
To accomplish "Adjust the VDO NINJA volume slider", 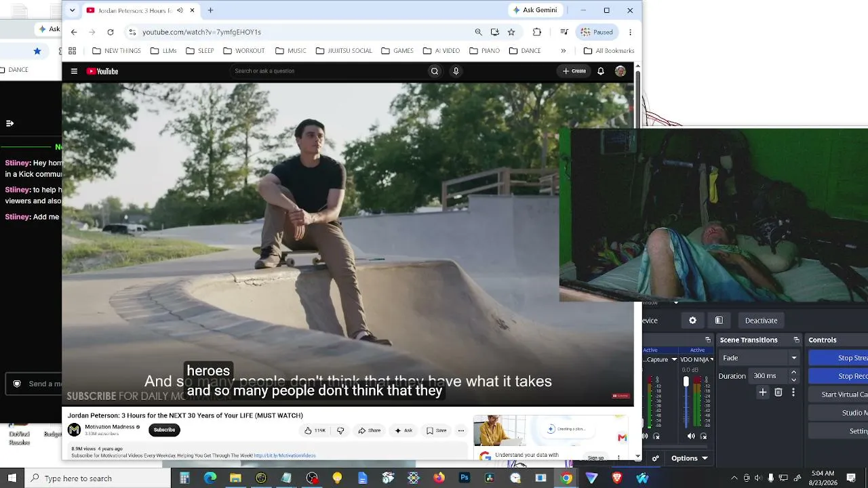I will pyautogui.click(x=686, y=401).
